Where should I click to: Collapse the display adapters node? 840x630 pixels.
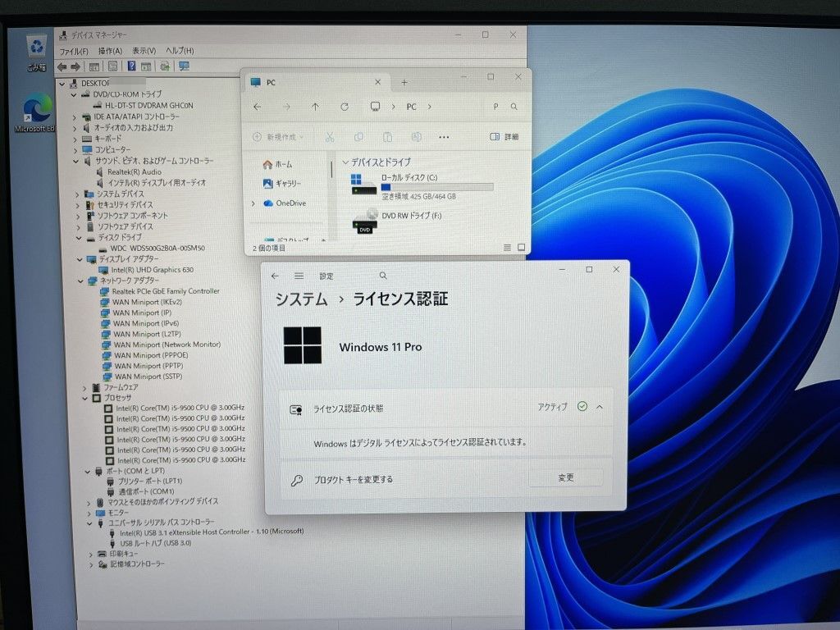(x=80, y=259)
